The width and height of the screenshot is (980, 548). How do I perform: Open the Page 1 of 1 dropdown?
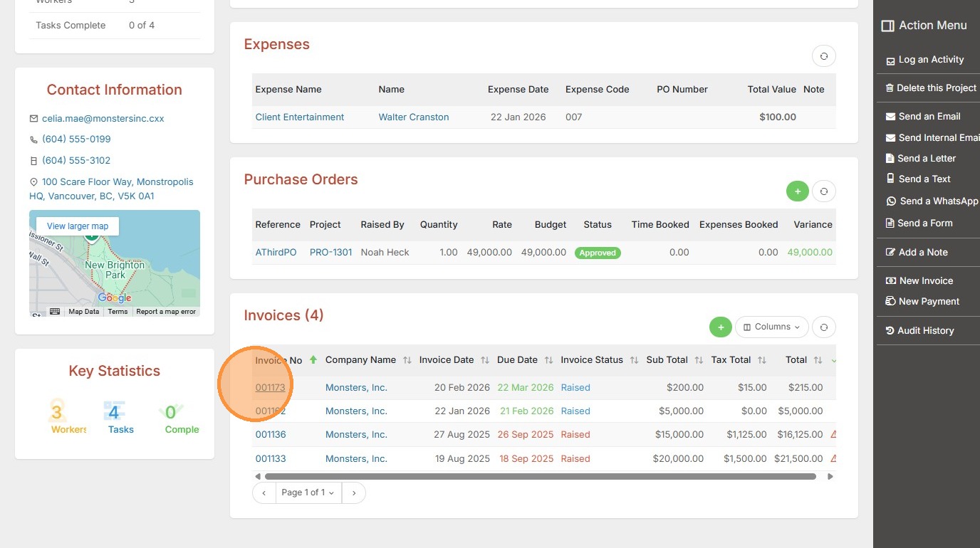coord(308,492)
